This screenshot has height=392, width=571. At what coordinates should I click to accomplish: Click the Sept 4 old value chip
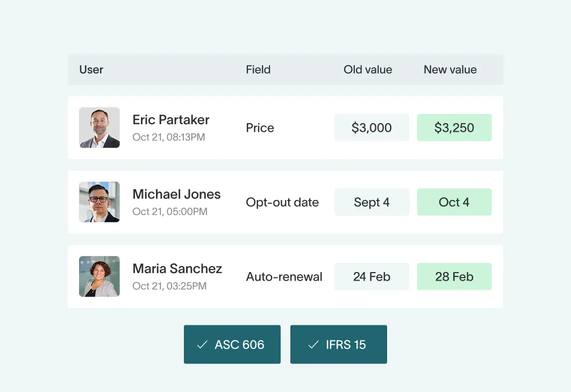[372, 202]
